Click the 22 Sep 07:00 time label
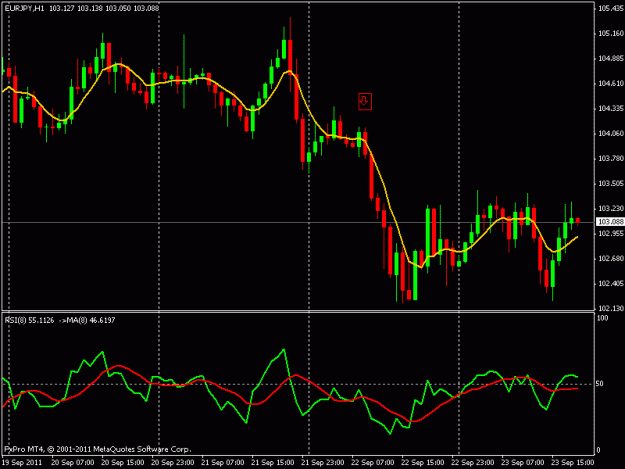 tap(373, 463)
